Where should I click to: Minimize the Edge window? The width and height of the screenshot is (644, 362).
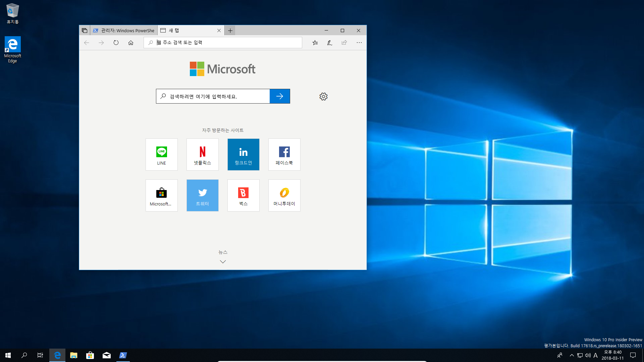pos(326,31)
